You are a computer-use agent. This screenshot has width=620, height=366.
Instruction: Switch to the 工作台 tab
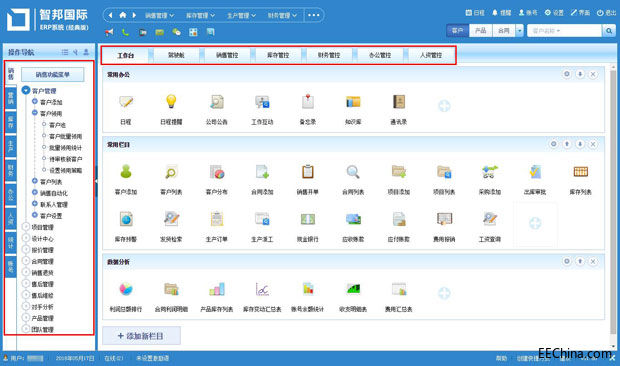(x=126, y=55)
